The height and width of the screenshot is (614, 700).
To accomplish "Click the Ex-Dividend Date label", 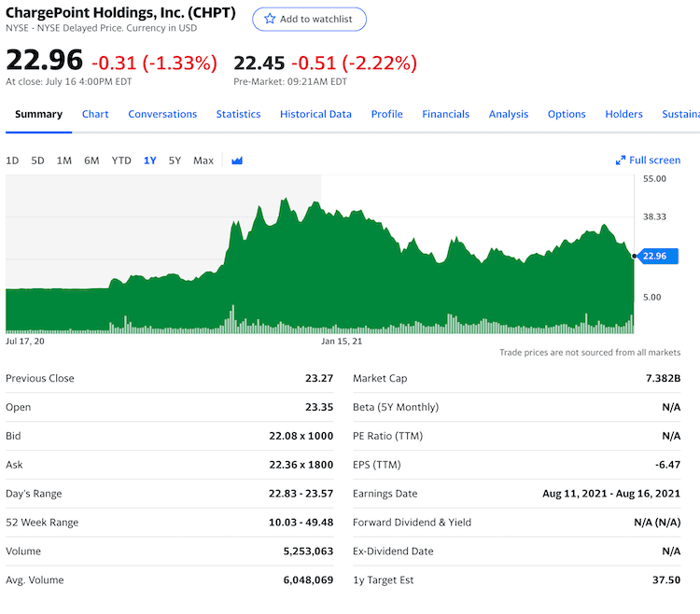I will click(x=393, y=551).
